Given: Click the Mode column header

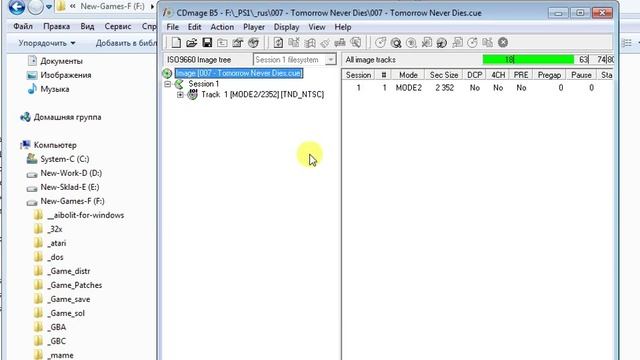Looking at the screenshot, I should (408, 75).
